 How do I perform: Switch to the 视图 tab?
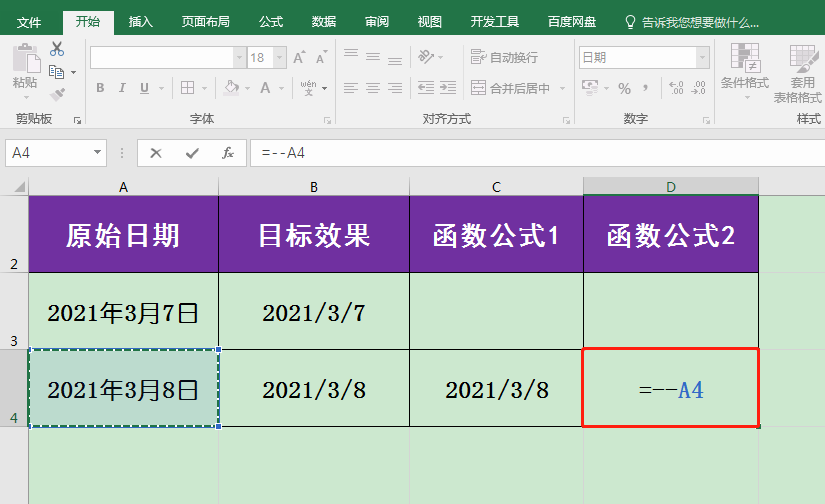pyautogui.click(x=429, y=22)
